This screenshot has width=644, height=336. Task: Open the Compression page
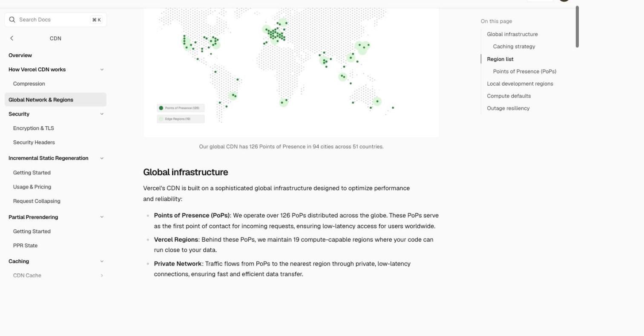(x=29, y=84)
